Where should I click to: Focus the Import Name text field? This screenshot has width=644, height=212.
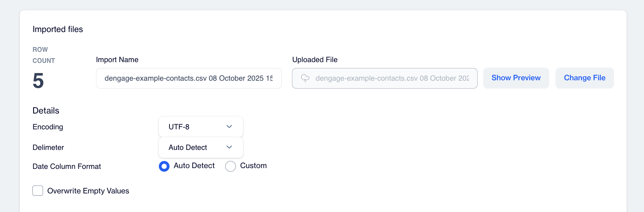[x=188, y=78]
